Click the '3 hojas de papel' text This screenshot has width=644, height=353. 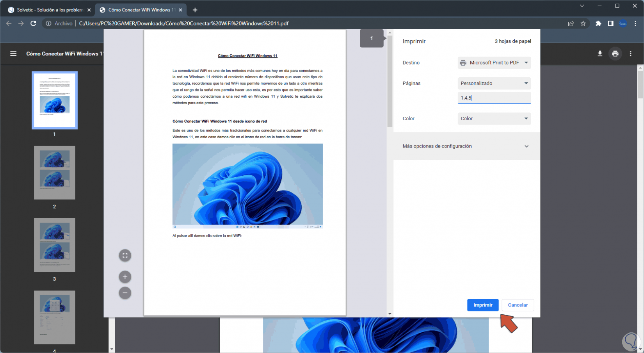513,41
